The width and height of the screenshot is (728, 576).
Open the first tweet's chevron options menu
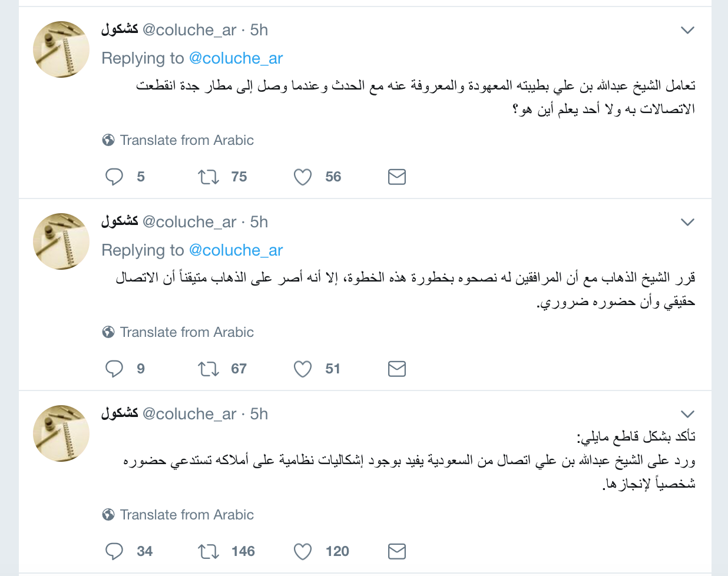coord(687,30)
